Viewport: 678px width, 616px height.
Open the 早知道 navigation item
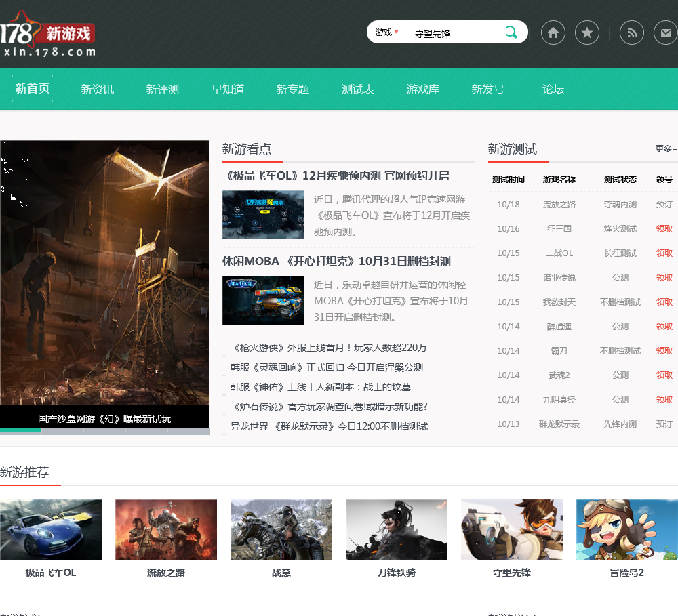228,89
